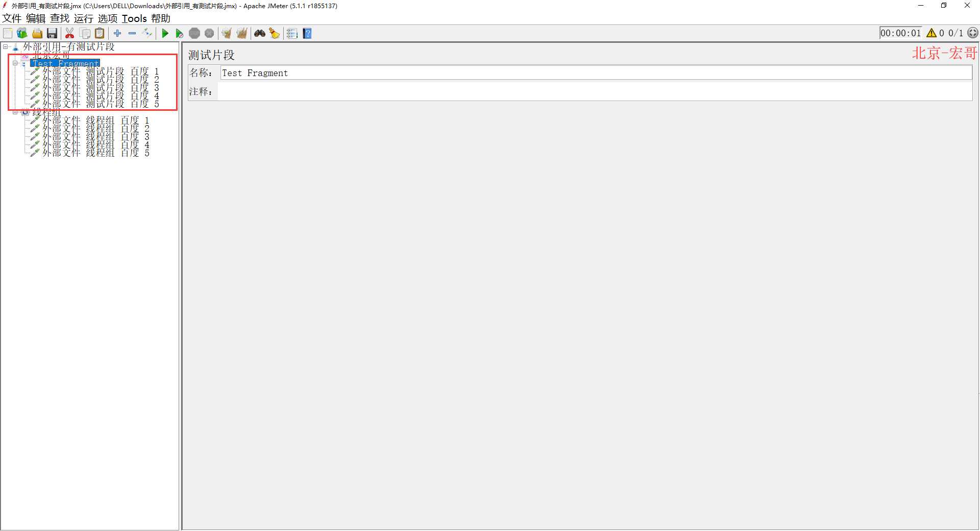
Task: Select the 线程组 thread group node
Action: 46,112
